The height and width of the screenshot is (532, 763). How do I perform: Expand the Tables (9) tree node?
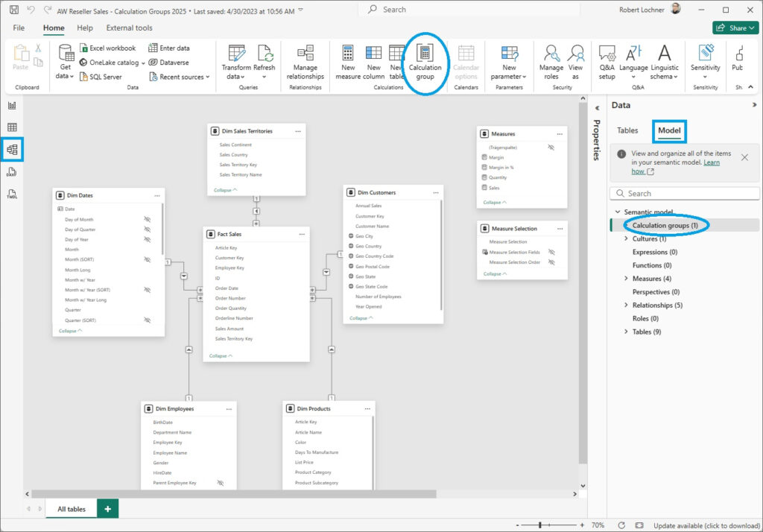626,332
